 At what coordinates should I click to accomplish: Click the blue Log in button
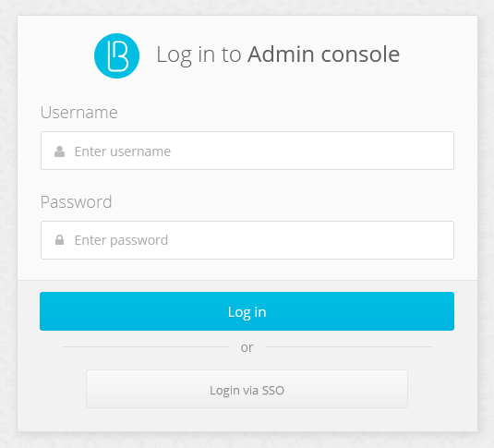(x=247, y=311)
